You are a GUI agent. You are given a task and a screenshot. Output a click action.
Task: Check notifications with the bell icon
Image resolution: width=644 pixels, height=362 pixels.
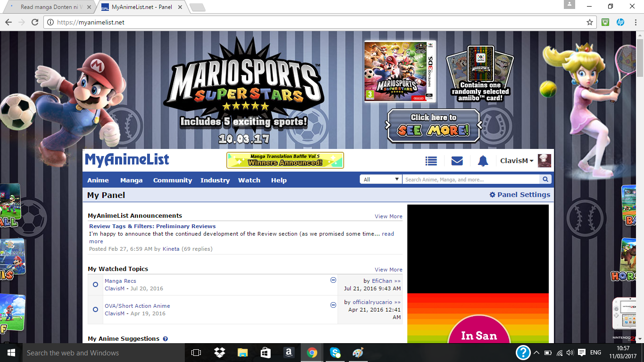click(483, 161)
